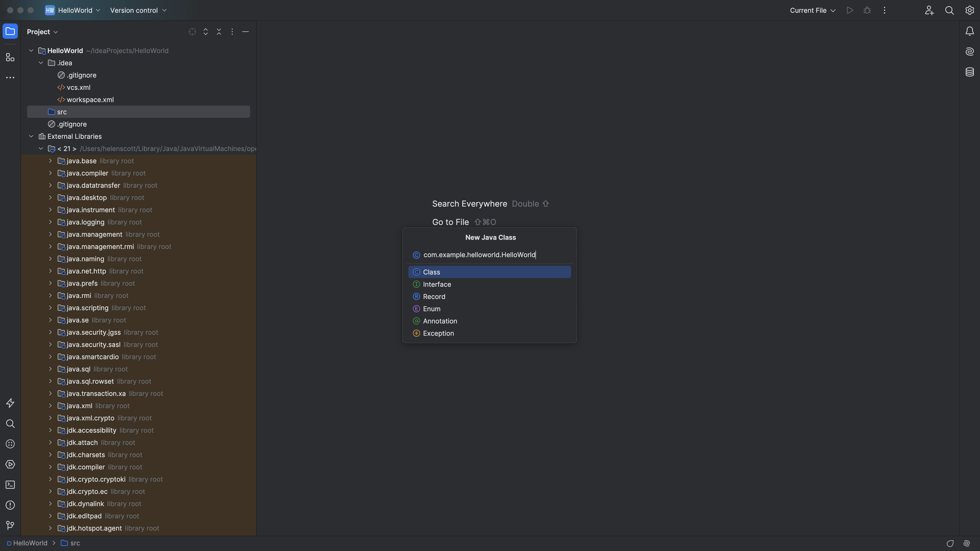The width and height of the screenshot is (980, 551).
Task: Open the Problems tool window
Action: coord(10,505)
